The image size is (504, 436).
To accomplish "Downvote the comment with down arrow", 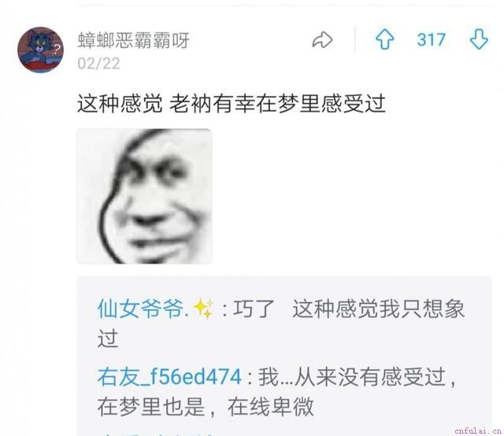I will [x=479, y=39].
